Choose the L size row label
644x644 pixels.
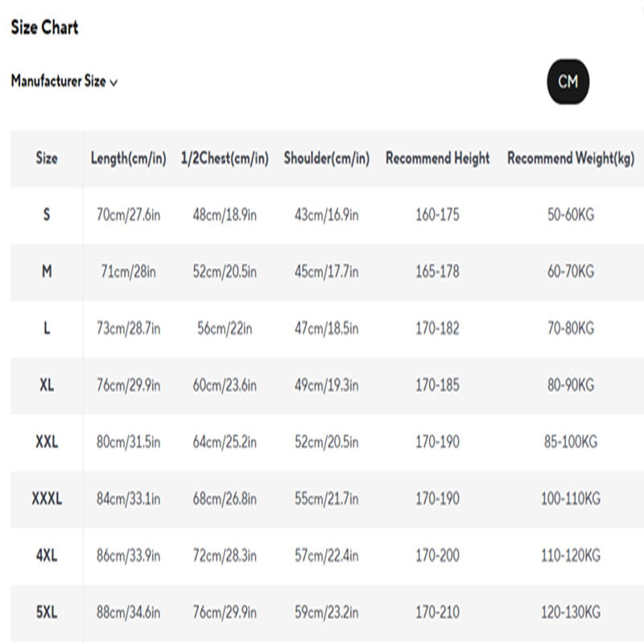(x=47, y=328)
